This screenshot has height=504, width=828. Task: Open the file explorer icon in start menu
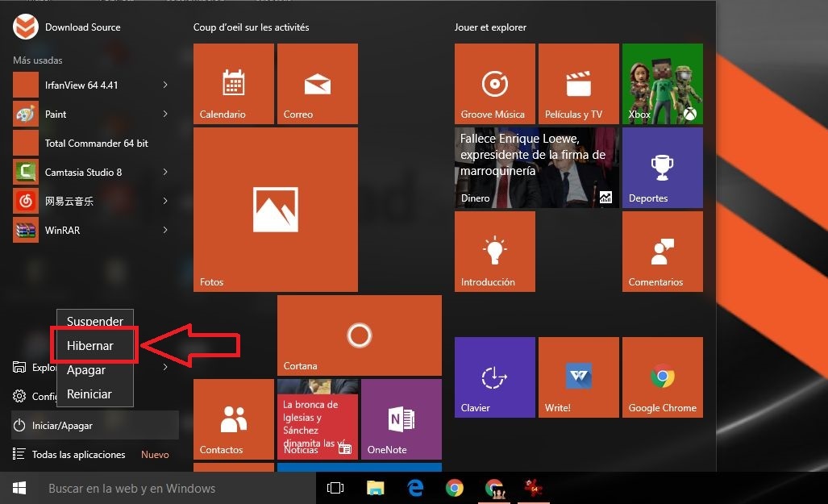coord(19,367)
